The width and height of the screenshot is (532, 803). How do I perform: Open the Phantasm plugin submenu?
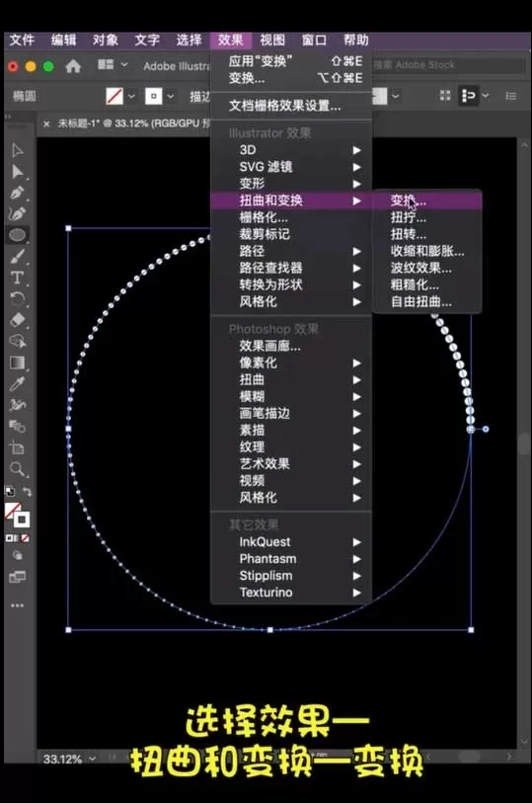pos(290,559)
